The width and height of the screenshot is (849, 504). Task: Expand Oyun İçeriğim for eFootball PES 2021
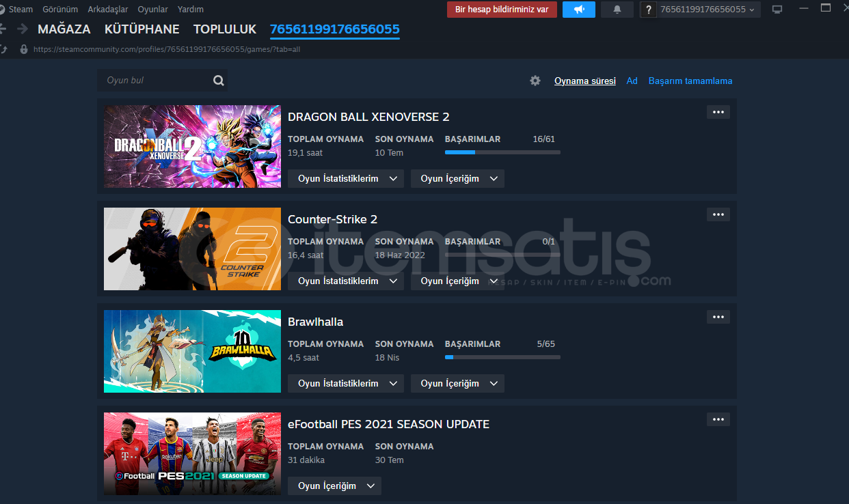click(334, 486)
